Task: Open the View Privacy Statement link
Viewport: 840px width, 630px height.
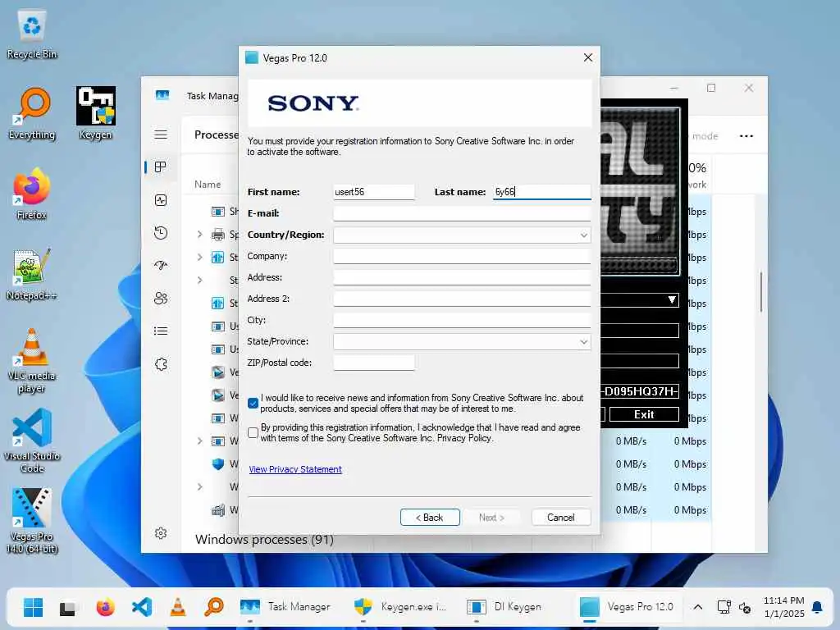Action: tap(295, 469)
